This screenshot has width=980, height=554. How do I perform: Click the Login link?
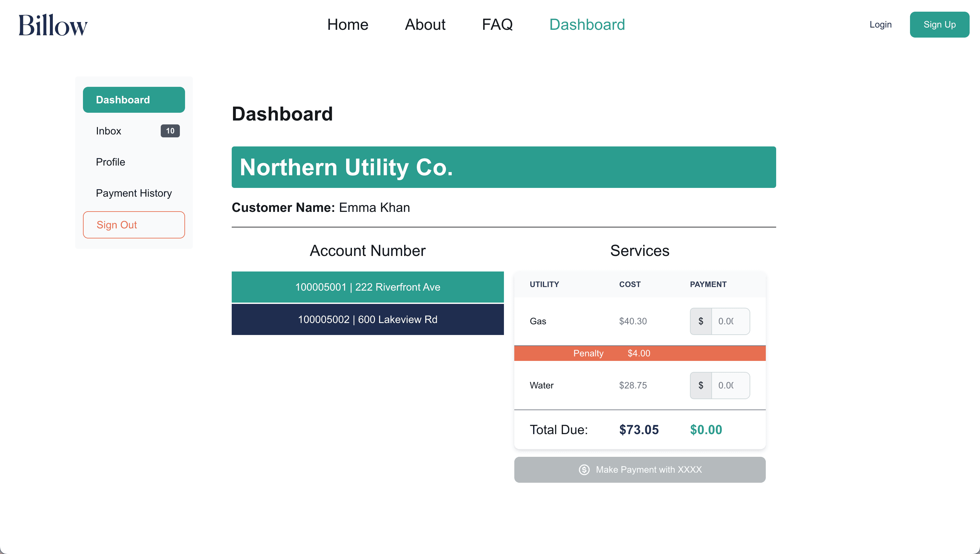[880, 25]
